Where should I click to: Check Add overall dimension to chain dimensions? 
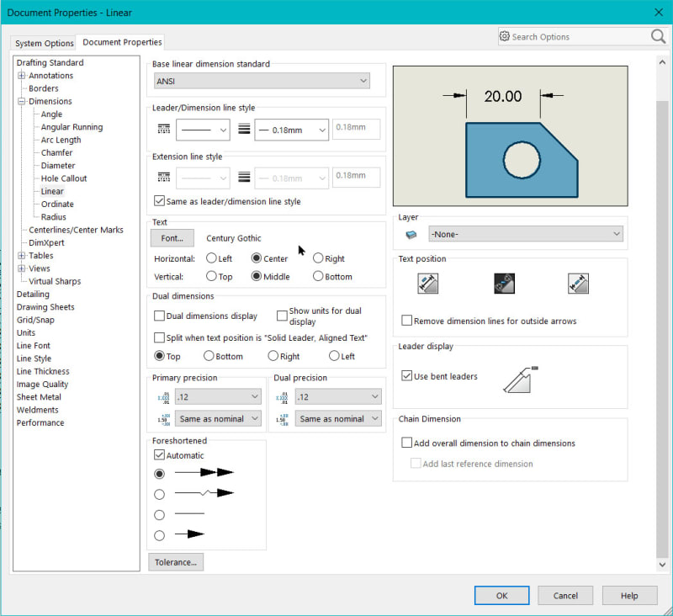click(x=406, y=443)
